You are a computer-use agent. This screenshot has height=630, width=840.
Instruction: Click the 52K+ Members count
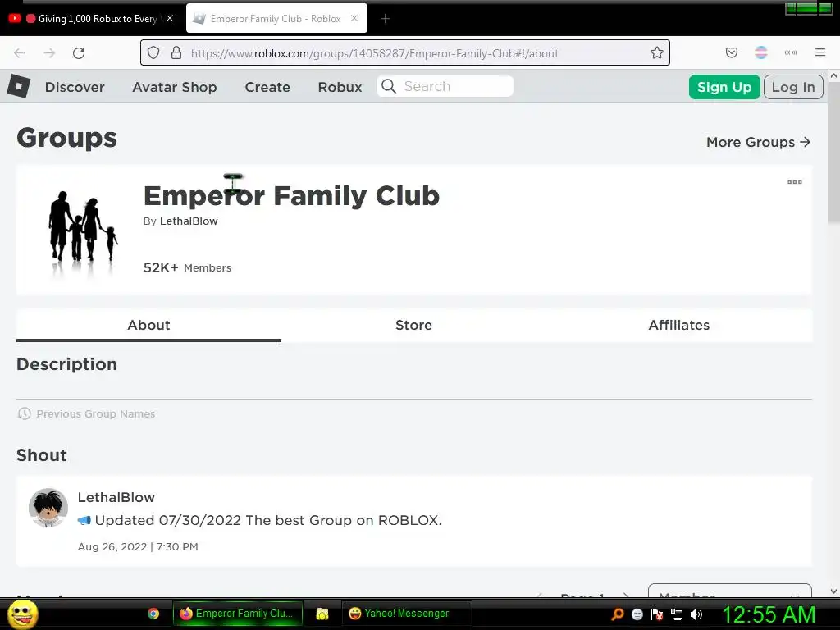coord(187,267)
